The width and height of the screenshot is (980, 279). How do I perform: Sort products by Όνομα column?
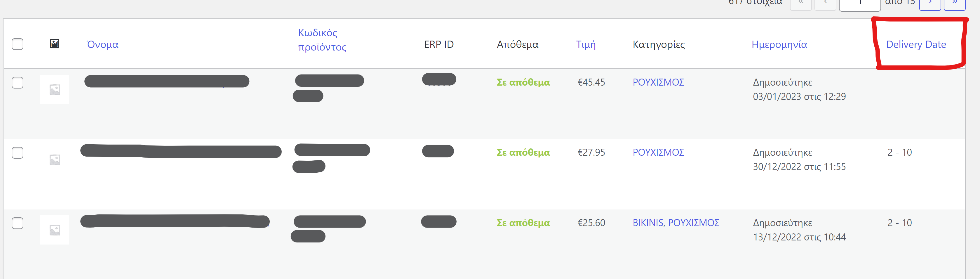pos(102,44)
